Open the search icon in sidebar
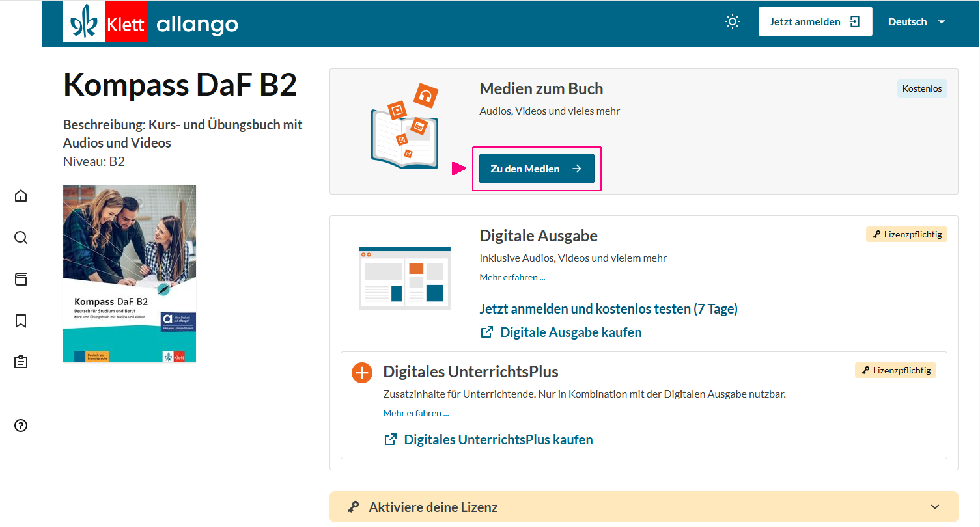 (x=21, y=237)
